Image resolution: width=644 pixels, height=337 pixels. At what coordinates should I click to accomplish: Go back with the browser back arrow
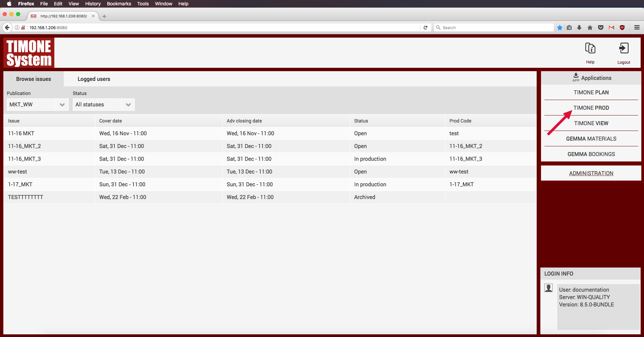click(7, 28)
